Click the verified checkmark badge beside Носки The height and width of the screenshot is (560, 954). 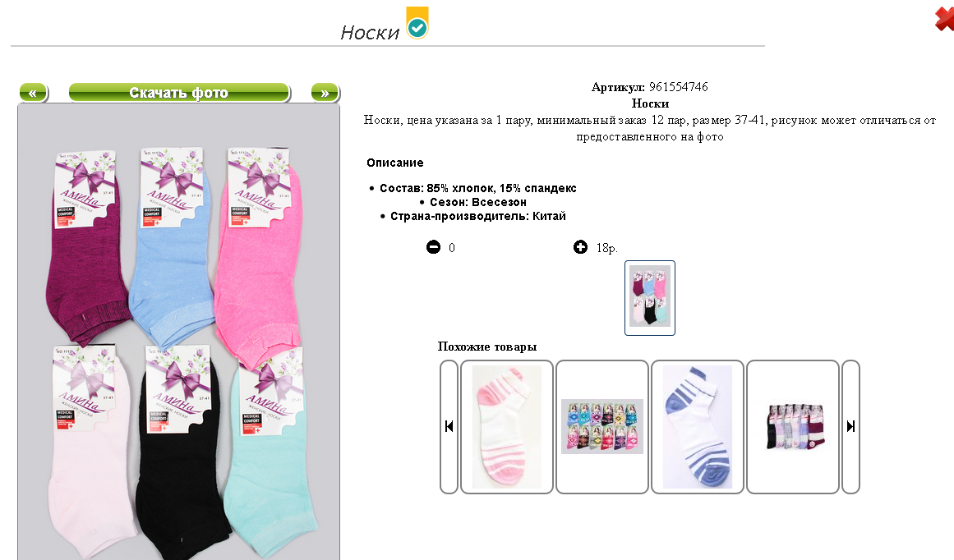coord(417,23)
